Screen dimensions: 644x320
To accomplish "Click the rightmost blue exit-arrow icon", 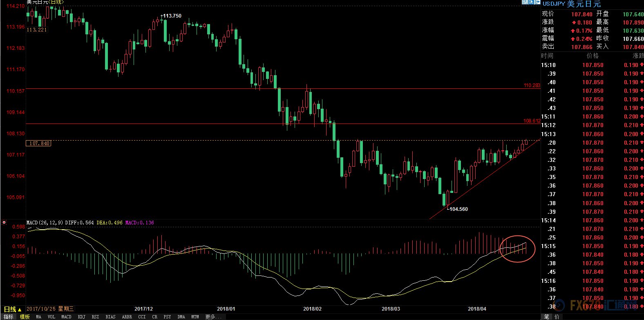I will click(x=537, y=2).
